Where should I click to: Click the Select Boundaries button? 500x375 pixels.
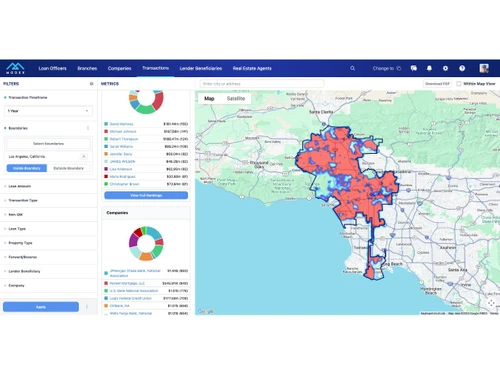48,144
